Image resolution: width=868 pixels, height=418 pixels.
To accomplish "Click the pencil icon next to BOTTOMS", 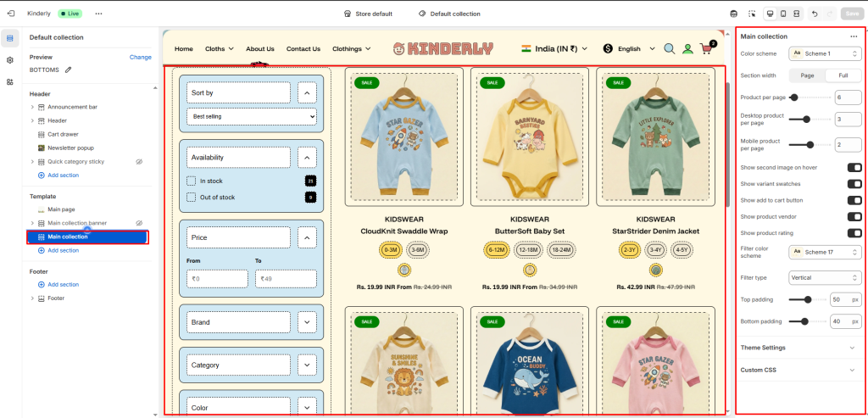I will (68, 70).
